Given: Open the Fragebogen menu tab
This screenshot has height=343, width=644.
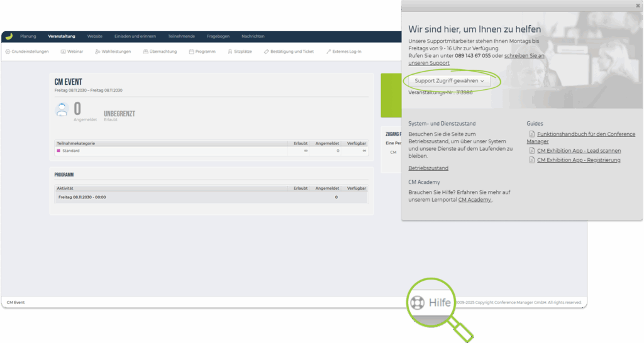Looking at the screenshot, I should tap(218, 36).
